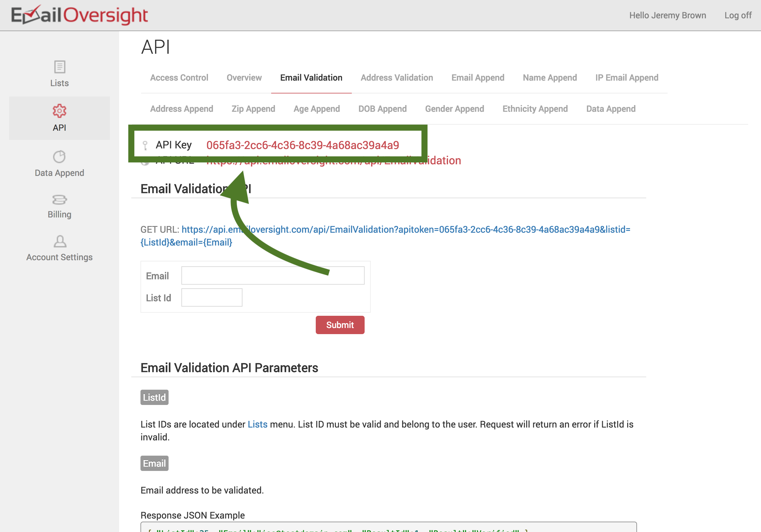Click the red API gear icon
The width and height of the screenshot is (761, 532).
[59, 111]
